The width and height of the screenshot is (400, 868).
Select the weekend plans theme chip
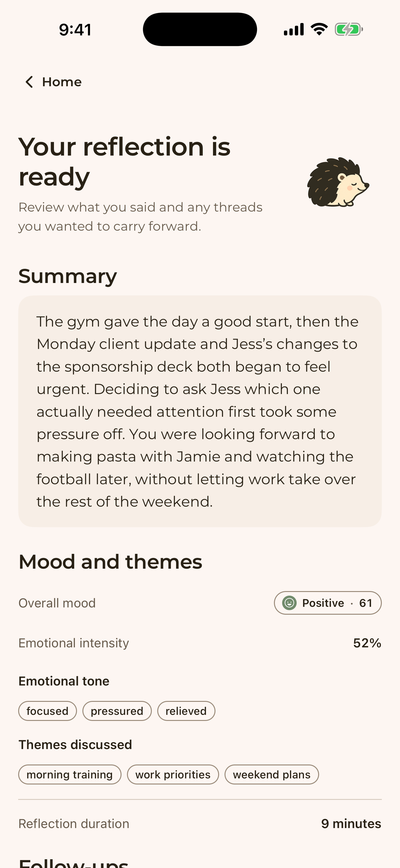[272, 774]
